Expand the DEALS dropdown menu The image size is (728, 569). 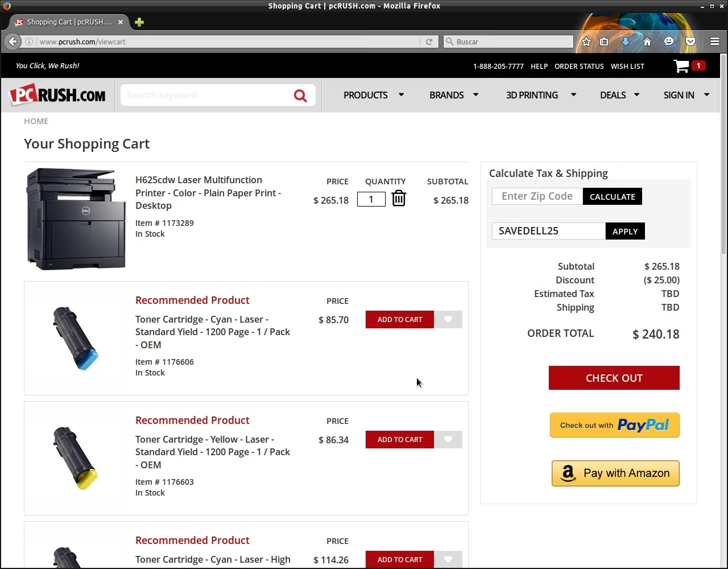[x=619, y=95]
